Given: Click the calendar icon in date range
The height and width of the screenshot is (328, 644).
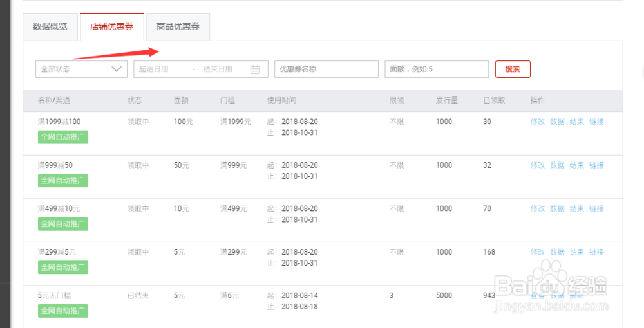Looking at the screenshot, I should coord(255,69).
